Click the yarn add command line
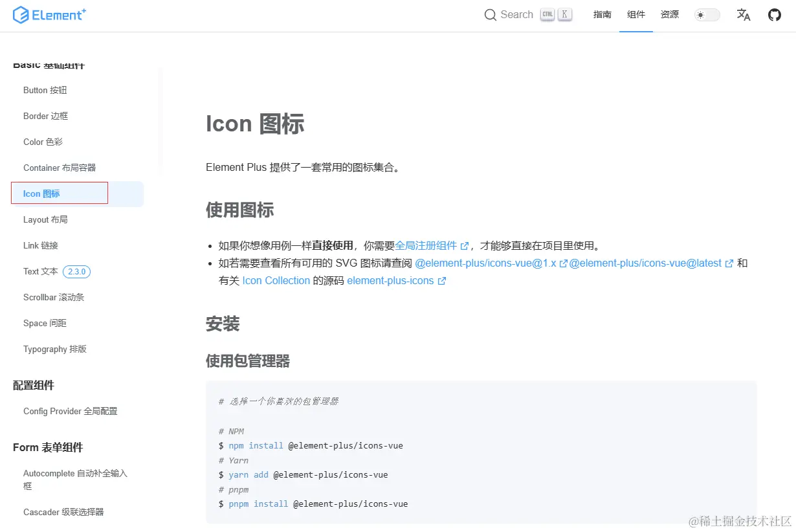This screenshot has width=796, height=532. click(x=304, y=474)
